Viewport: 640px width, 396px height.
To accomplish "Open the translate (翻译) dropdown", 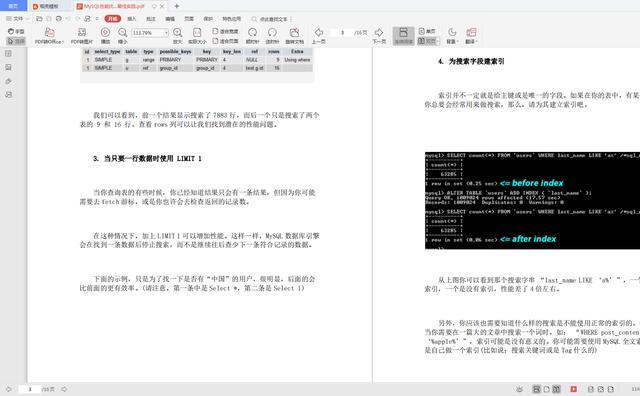I will coord(471,36).
